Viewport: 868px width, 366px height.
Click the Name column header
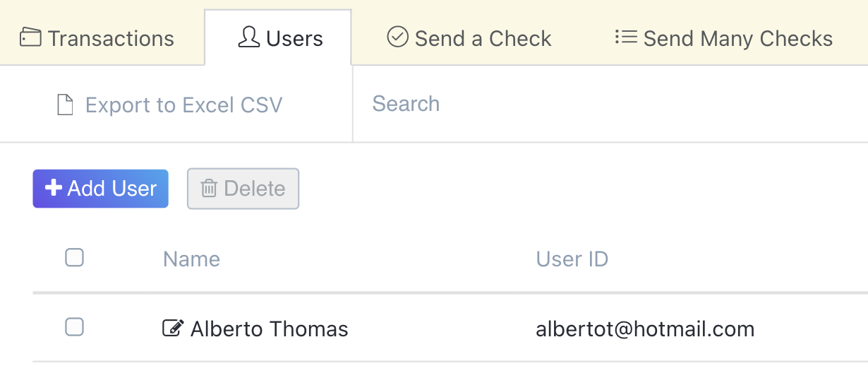pos(191,259)
